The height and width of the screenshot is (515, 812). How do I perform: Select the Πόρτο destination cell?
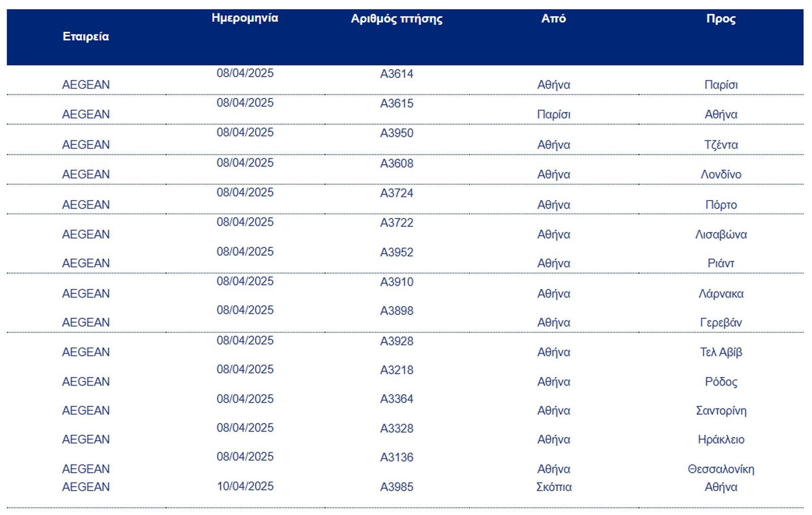[721, 205]
